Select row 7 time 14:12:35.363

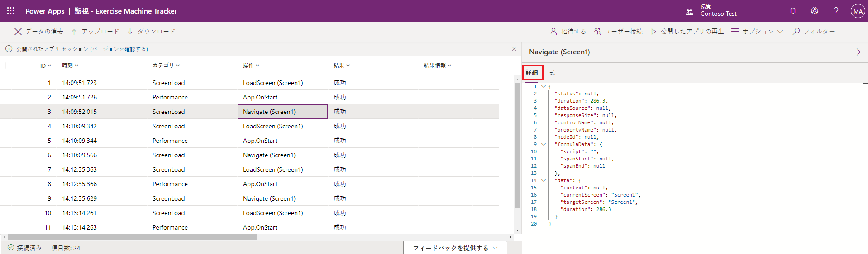click(80, 169)
